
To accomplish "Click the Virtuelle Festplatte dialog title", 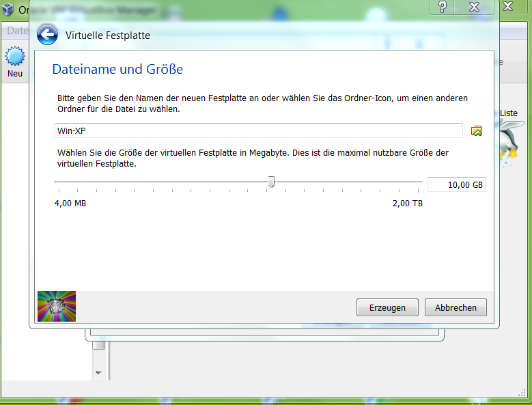I will 107,35.
